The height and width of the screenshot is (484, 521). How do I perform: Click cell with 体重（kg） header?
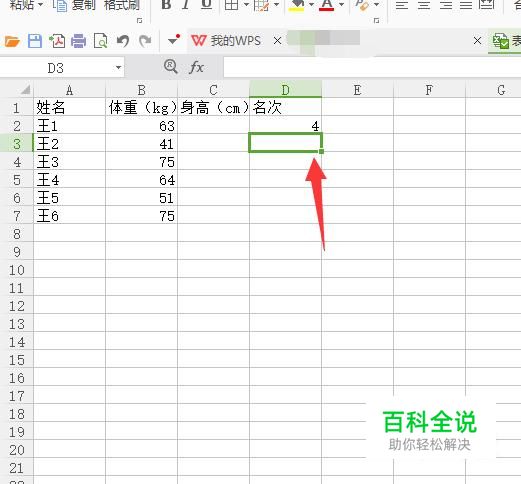tap(142, 107)
